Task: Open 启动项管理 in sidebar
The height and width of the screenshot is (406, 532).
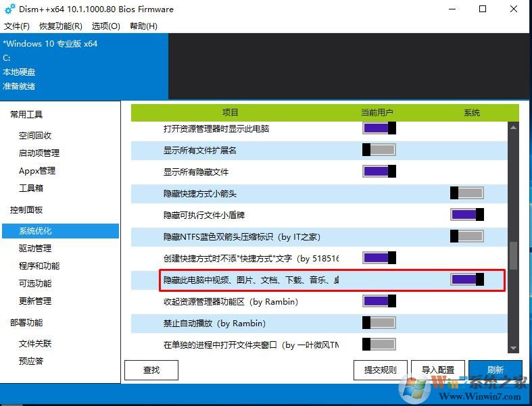Action: pos(39,153)
